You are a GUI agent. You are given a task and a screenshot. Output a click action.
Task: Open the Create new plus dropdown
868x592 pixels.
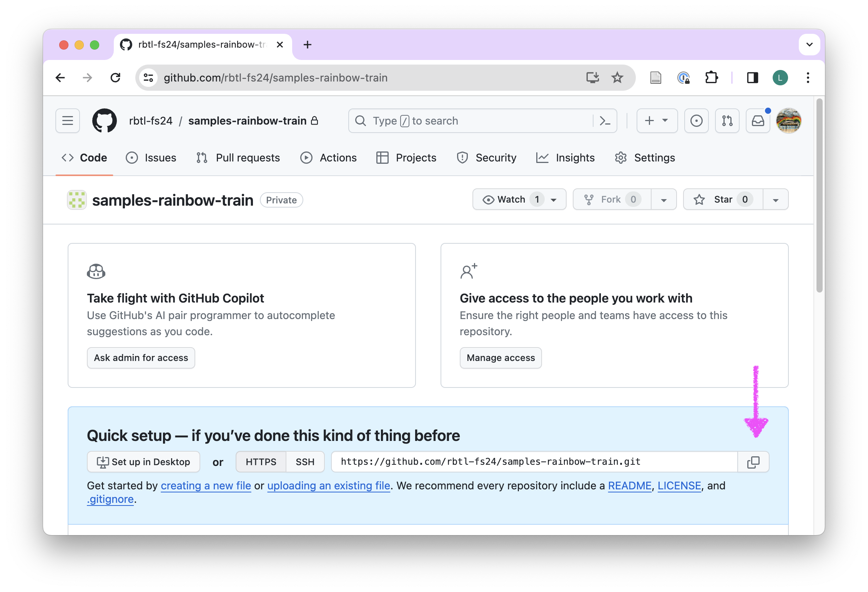(657, 121)
